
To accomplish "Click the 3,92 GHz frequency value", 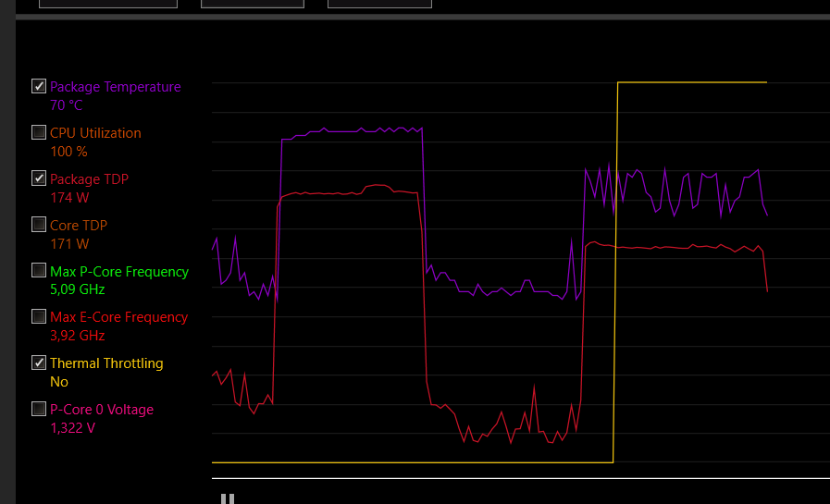I will [x=78, y=336].
